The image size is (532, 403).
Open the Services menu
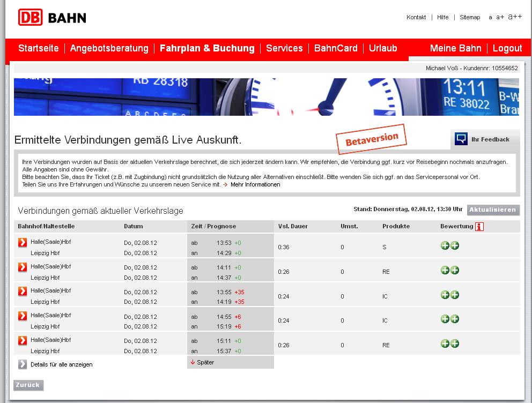pos(284,48)
